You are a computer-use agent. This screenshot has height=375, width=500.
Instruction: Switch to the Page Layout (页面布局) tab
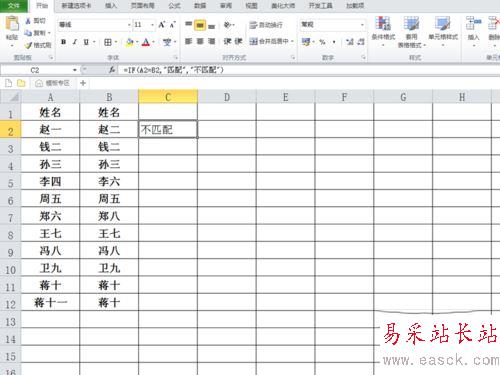tap(142, 6)
